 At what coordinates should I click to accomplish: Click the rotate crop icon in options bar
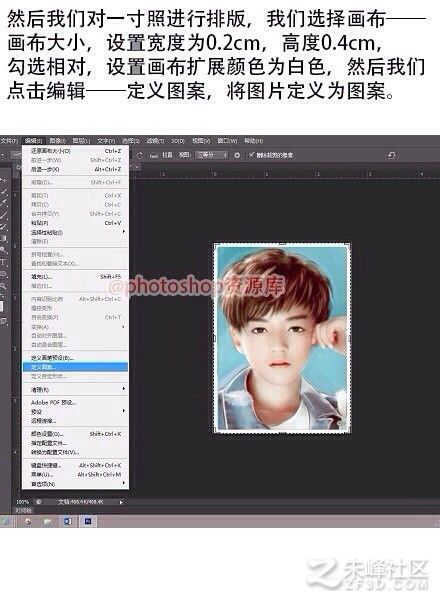139,155
